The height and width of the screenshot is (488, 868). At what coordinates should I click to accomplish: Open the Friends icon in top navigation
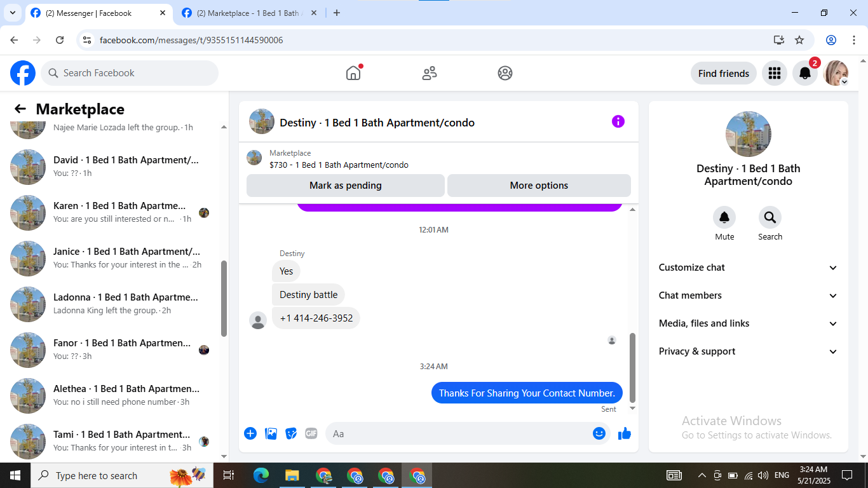[430, 73]
